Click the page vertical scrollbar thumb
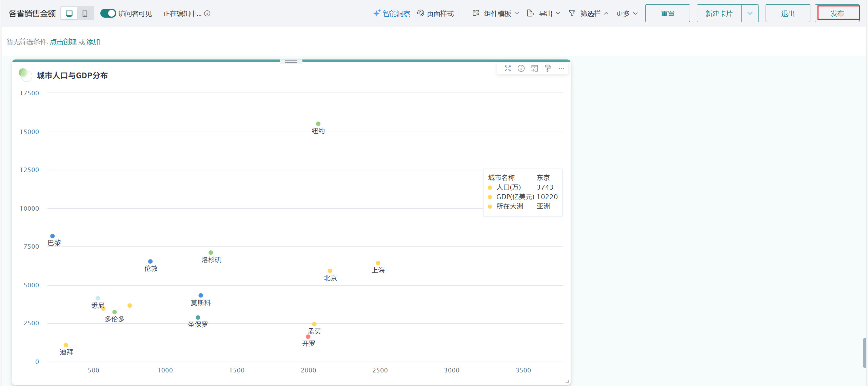The height and width of the screenshot is (386, 868). pos(864,353)
